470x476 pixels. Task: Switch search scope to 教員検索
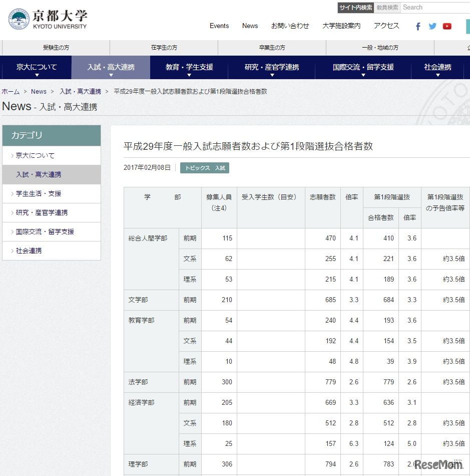[x=387, y=8]
